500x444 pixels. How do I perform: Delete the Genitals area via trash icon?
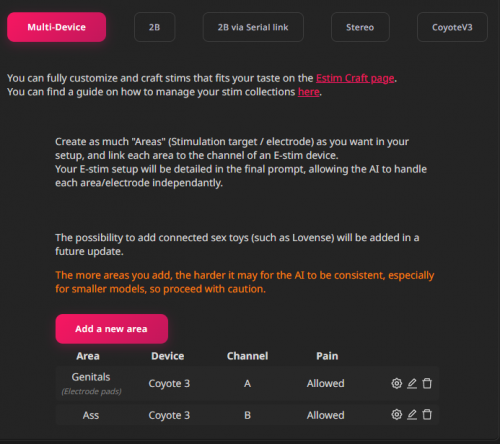point(427,383)
